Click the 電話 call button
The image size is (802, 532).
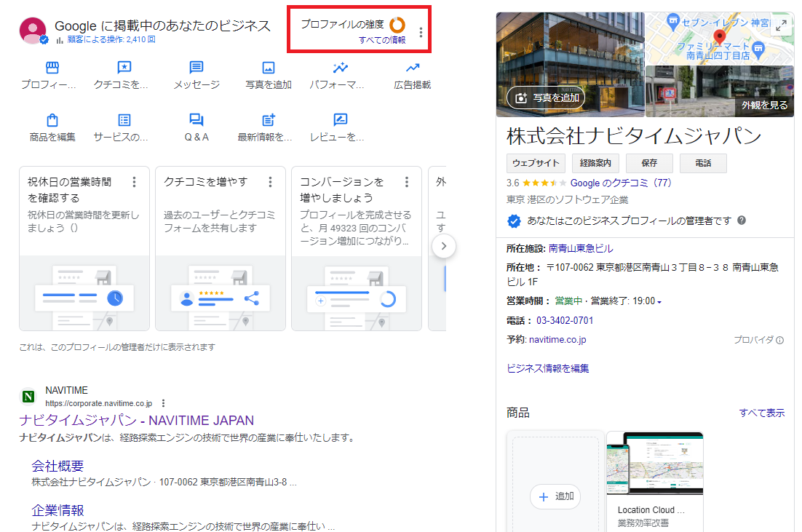coord(703,163)
